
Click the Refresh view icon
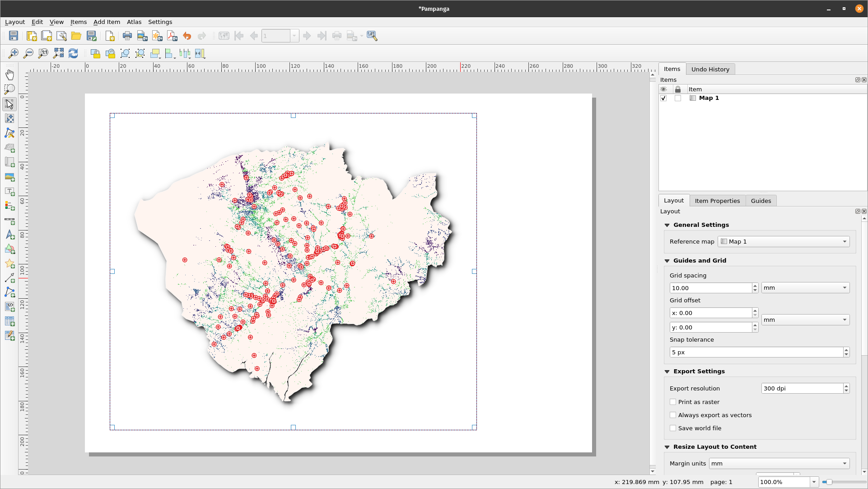(73, 54)
